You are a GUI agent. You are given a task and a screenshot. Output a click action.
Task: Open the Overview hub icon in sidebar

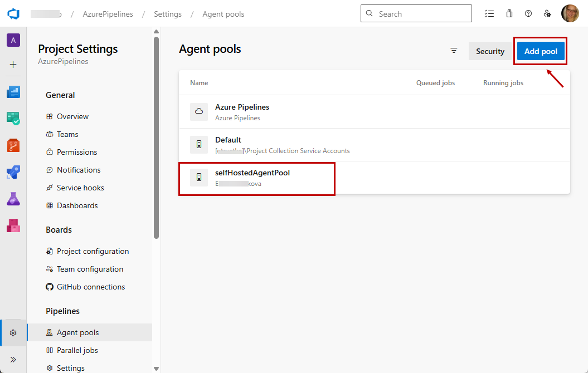tap(13, 92)
